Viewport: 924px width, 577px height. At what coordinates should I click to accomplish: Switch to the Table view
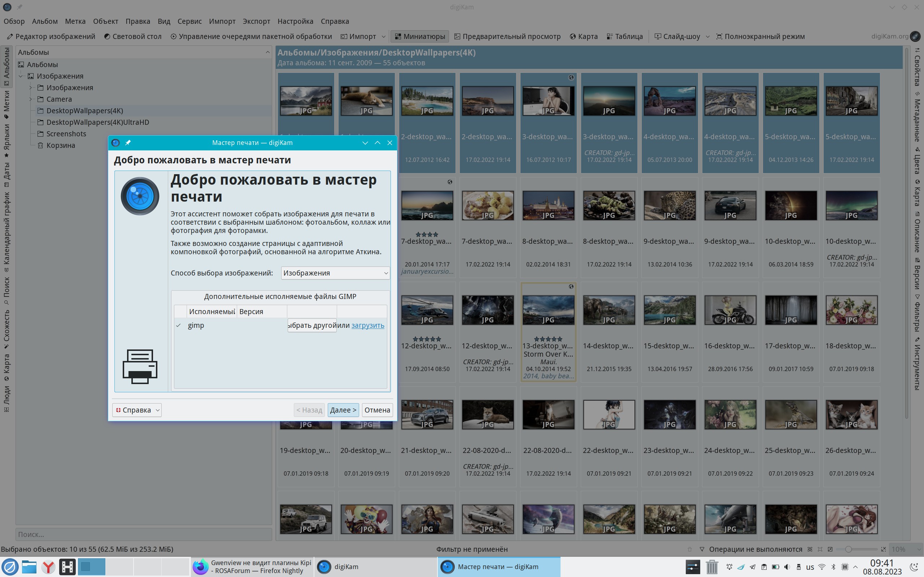[625, 36]
